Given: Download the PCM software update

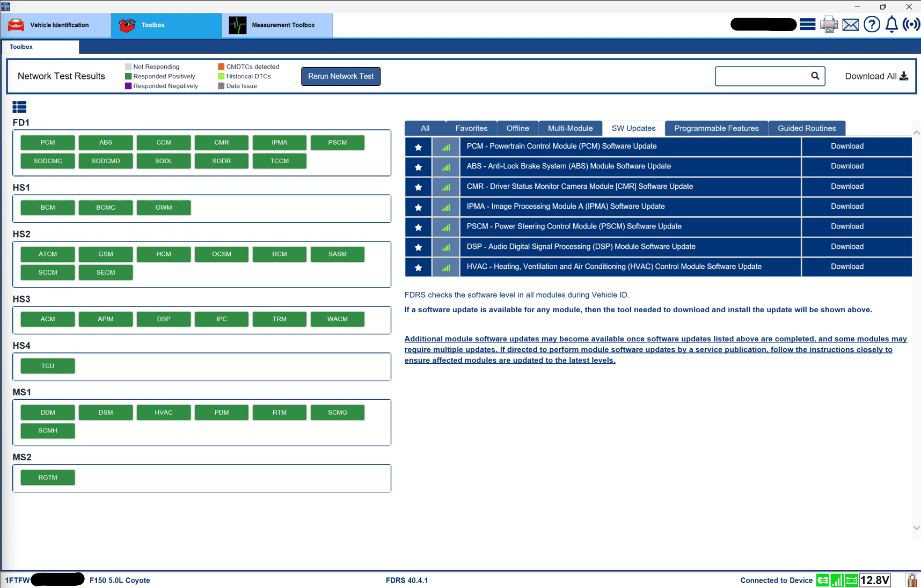Looking at the screenshot, I should pos(847,146).
